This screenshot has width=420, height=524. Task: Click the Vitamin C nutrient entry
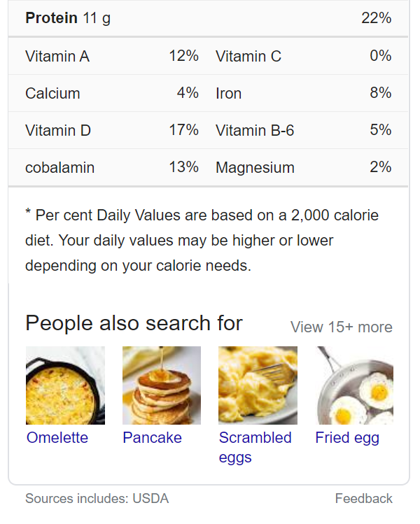click(248, 56)
